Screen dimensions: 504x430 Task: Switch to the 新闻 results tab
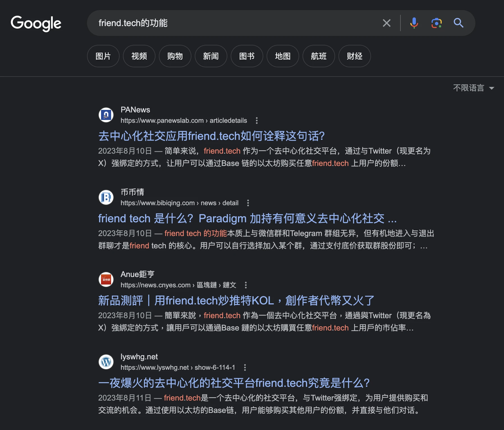tap(211, 56)
